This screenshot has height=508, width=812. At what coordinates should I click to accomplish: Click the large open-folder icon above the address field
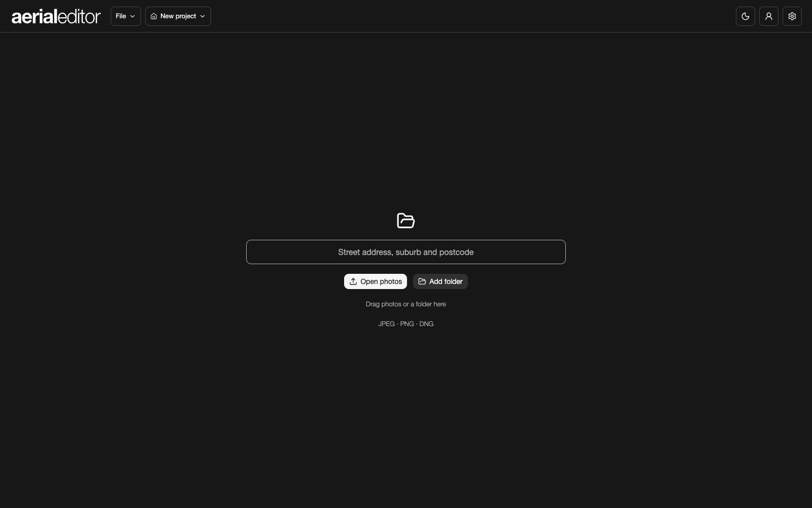click(x=406, y=220)
